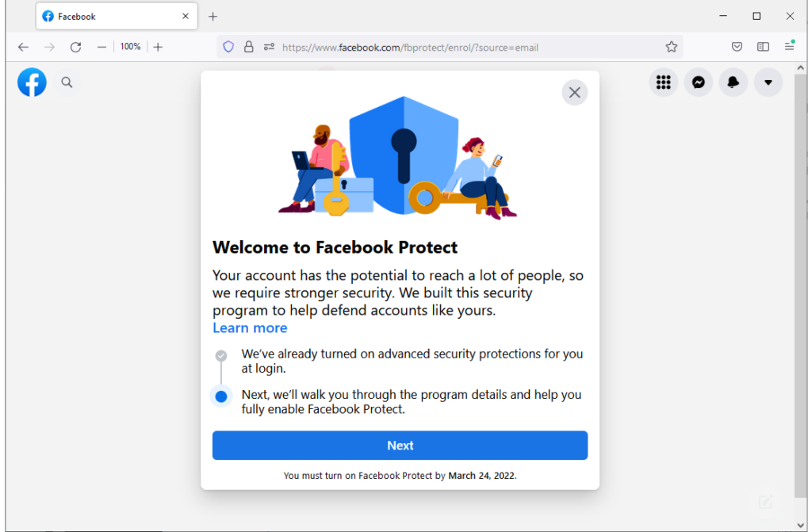
Task: Open Facebook search magnifier icon
Action: [x=67, y=82]
